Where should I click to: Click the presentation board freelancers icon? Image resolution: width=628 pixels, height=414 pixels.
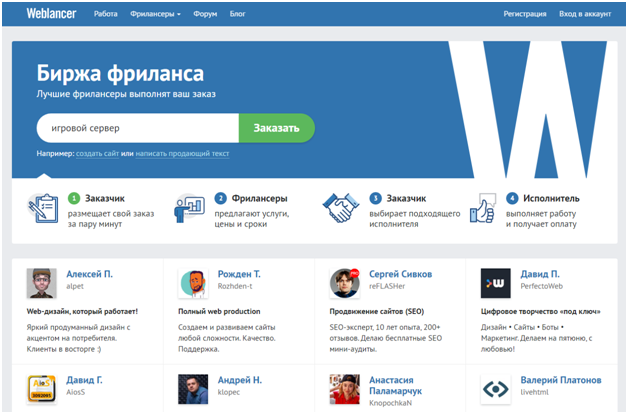tap(189, 208)
